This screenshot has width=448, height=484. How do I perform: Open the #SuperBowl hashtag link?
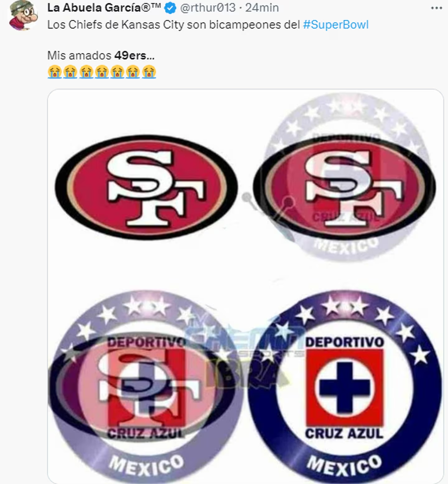(x=336, y=25)
